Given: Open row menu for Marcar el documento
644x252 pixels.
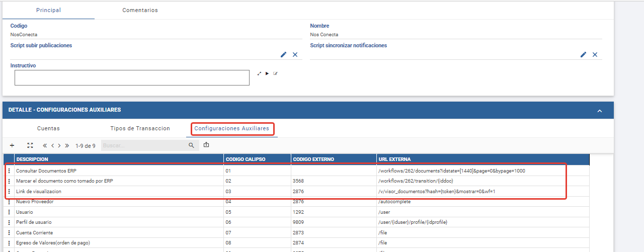Looking at the screenshot, I should (x=9, y=181).
